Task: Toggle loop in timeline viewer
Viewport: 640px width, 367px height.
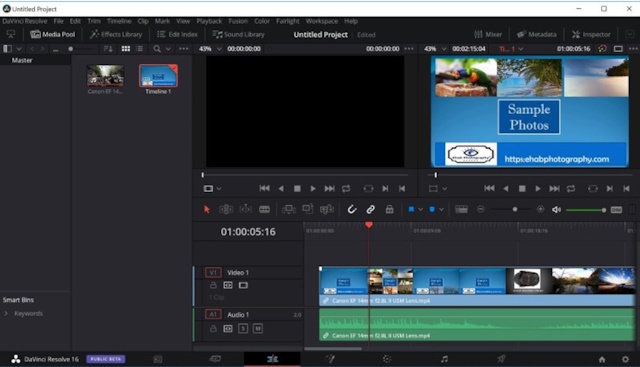Action: pos(571,189)
